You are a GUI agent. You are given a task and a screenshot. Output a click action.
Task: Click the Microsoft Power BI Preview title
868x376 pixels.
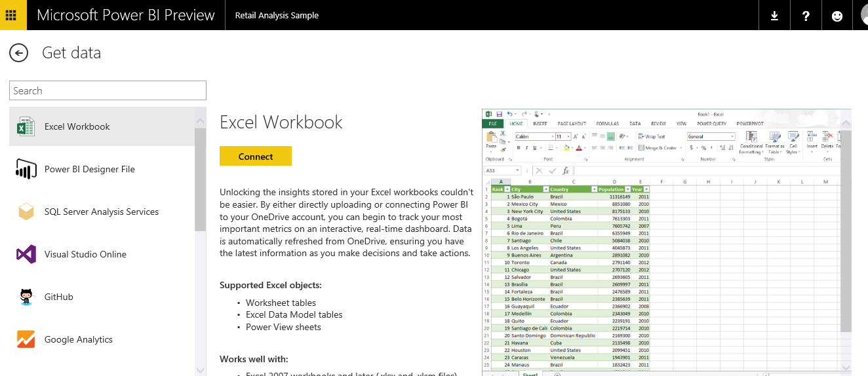click(x=126, y=15)
